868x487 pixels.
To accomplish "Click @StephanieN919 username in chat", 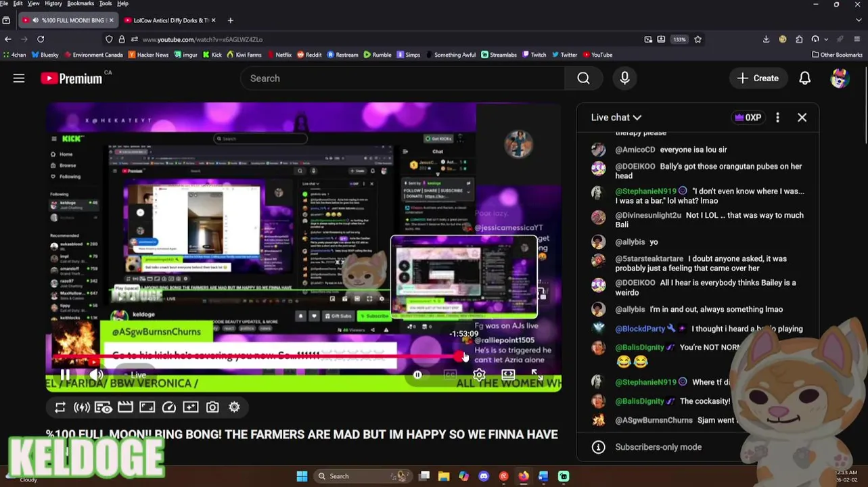I will pos(645,191).
